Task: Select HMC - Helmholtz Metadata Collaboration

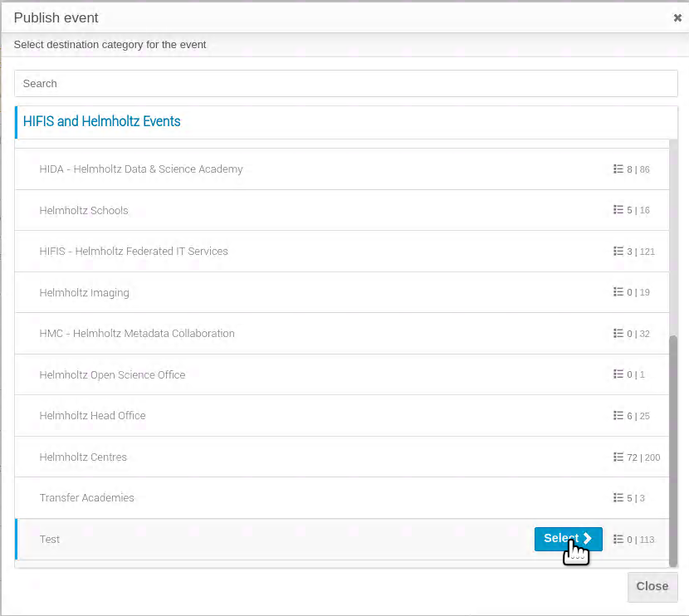Action: click(x=342, y=334)
